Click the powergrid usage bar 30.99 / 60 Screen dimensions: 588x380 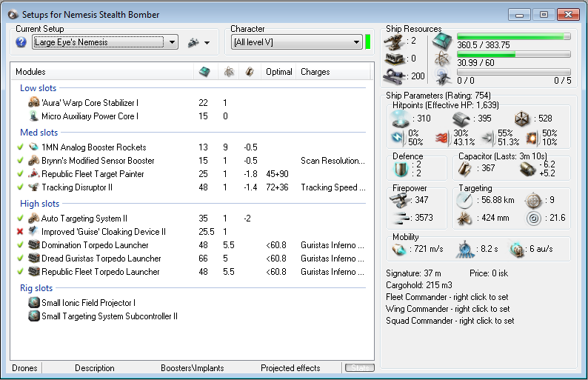pyautogui.click(x=514, y=54)
